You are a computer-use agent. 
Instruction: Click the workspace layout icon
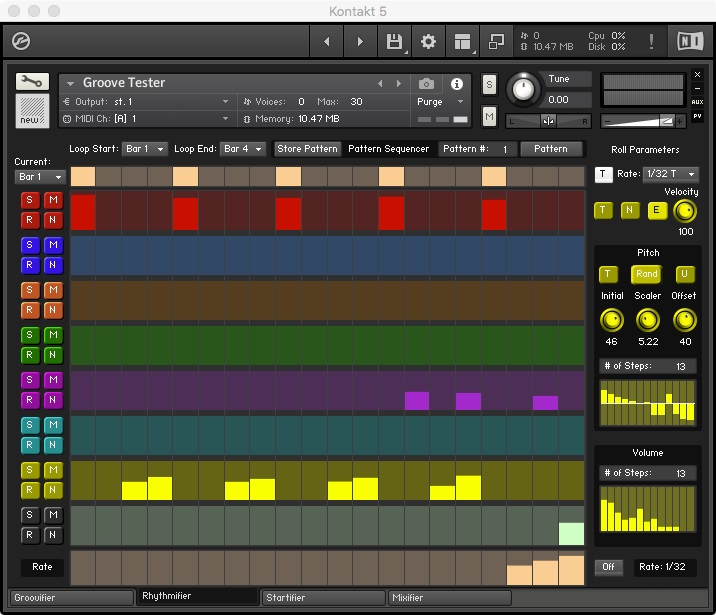click(x=462, y=42)
